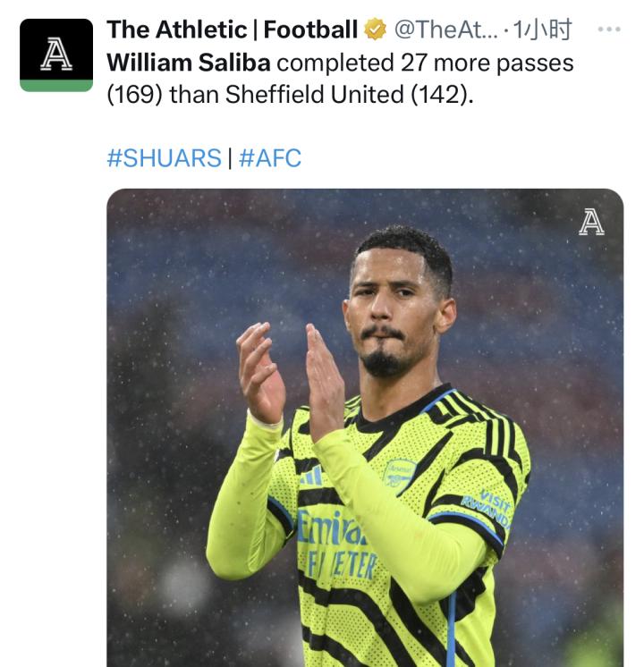Click the Arsenal crest on the jersey
644x667 pixels.
tap(400, 471)
